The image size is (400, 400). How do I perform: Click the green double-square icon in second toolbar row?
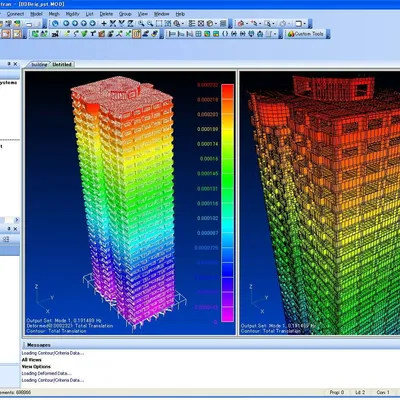(x=35, y=34)
